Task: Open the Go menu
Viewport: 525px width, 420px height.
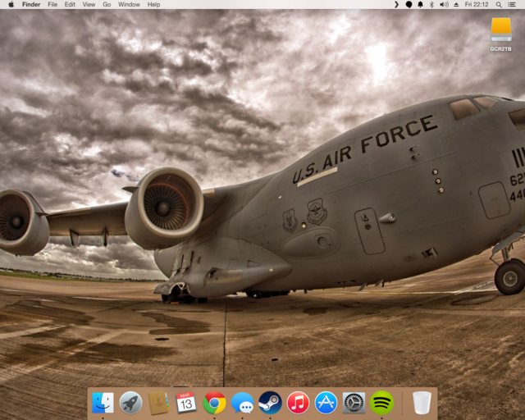Action: tap(107, 4)
